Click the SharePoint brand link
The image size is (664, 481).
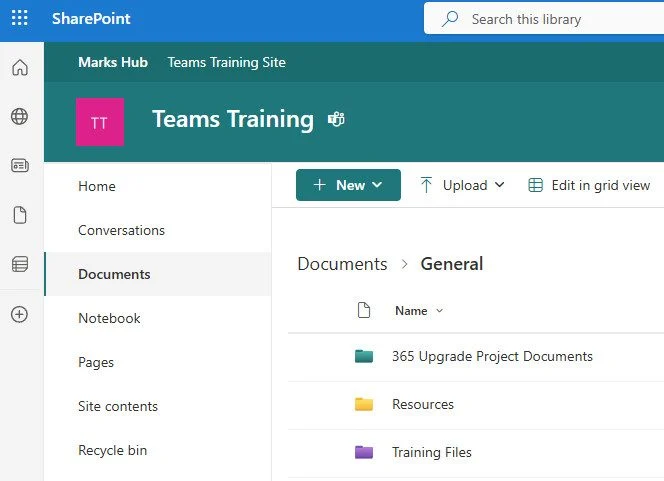point(91,19)
